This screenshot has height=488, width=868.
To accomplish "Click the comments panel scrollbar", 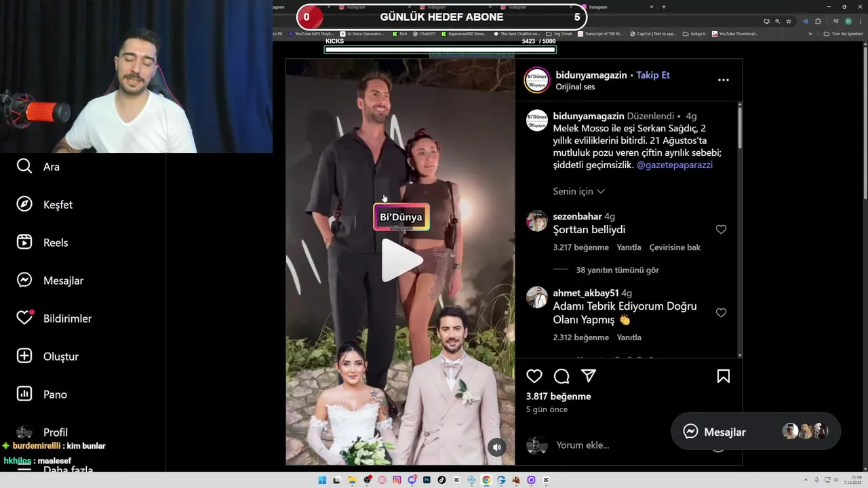I will coord(739,127).
